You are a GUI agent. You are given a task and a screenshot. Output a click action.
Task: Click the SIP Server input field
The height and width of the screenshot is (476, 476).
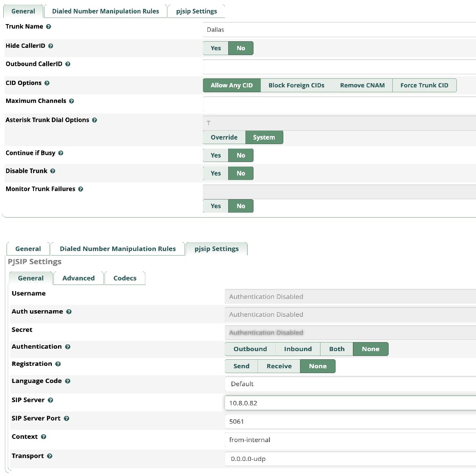[350, 403]
